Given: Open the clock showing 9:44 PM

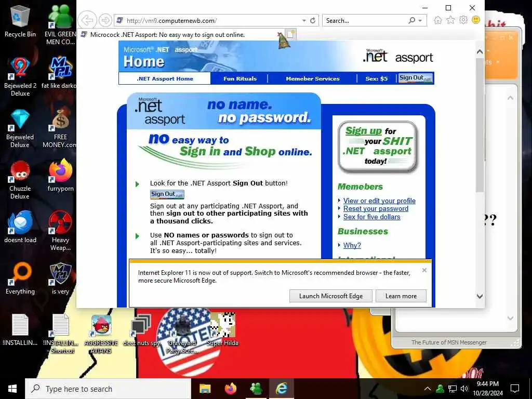Looking at the screenshot, I should 487,389.
